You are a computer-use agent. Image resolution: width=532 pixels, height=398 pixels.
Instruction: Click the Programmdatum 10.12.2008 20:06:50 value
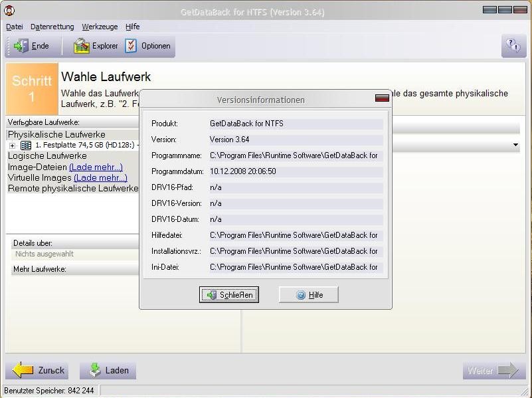coord(296,171)
